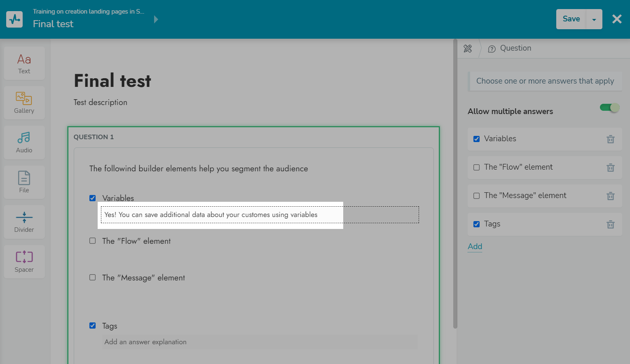Add a Text element from sidebar

[x=24, y=63]
